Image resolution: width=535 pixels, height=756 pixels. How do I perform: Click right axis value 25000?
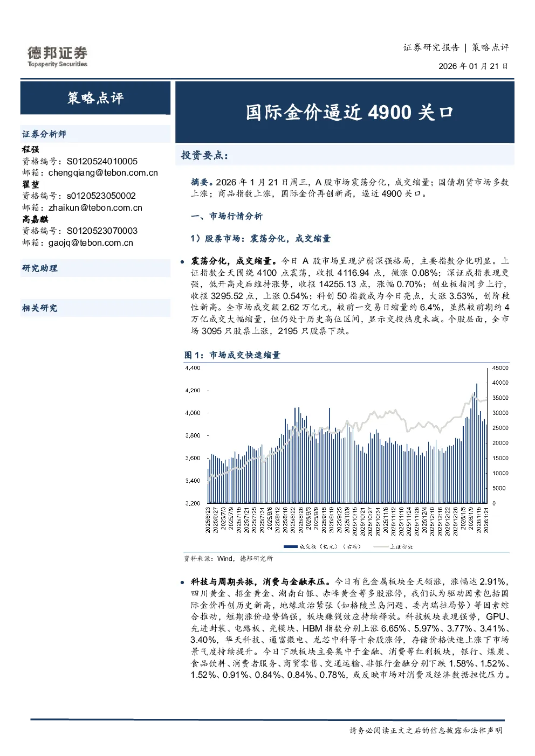500,428
